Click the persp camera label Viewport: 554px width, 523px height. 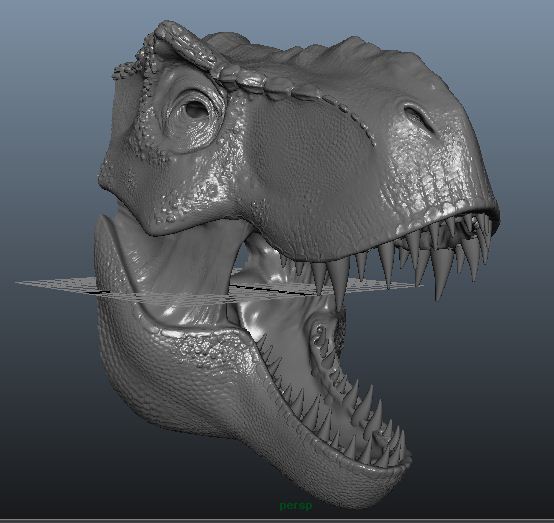[296, 506]
